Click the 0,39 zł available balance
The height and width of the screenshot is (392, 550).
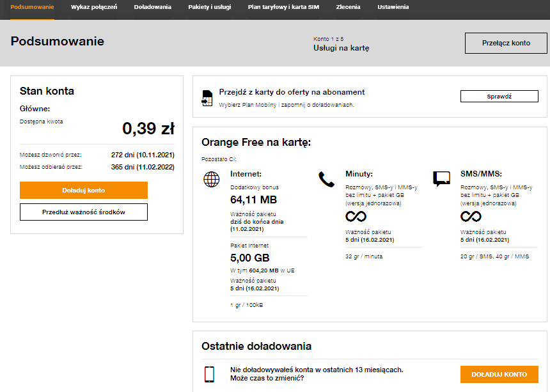(148, 129)
